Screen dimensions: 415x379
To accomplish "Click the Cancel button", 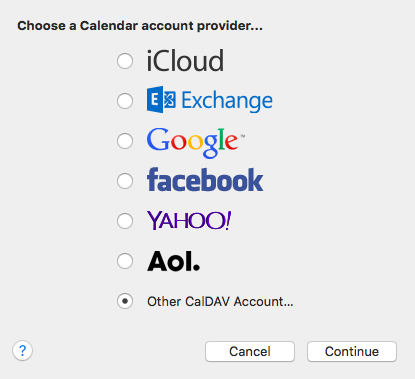I will 250,351.
